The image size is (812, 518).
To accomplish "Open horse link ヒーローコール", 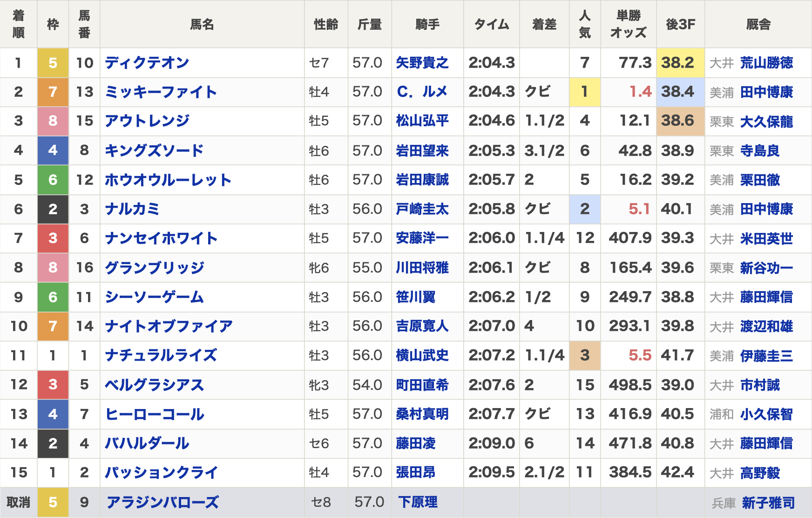I will (154, 414).
